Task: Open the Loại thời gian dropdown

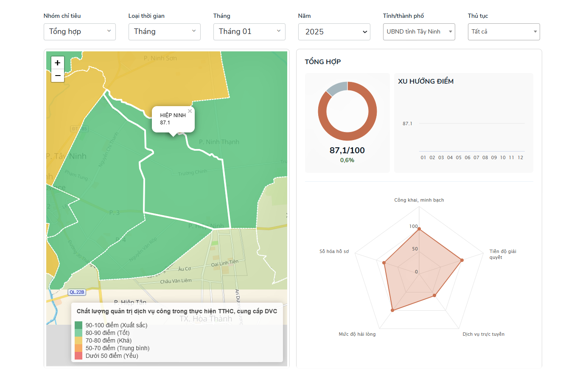Action: click(x=165, y=32)
